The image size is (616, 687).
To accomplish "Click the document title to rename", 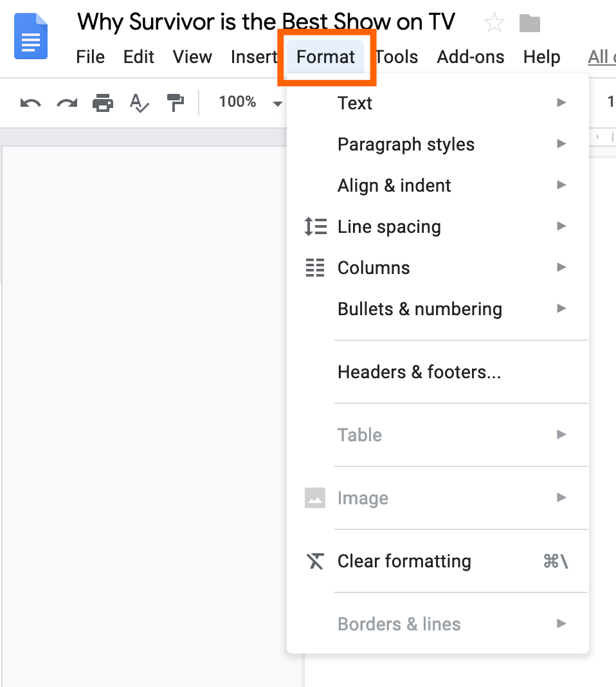I will coord(266,22).
